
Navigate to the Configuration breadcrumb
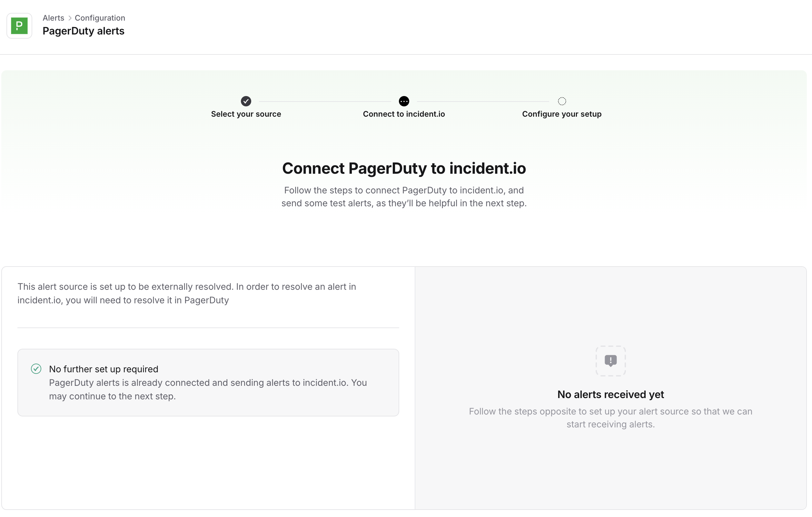click(x=99, y=18)
